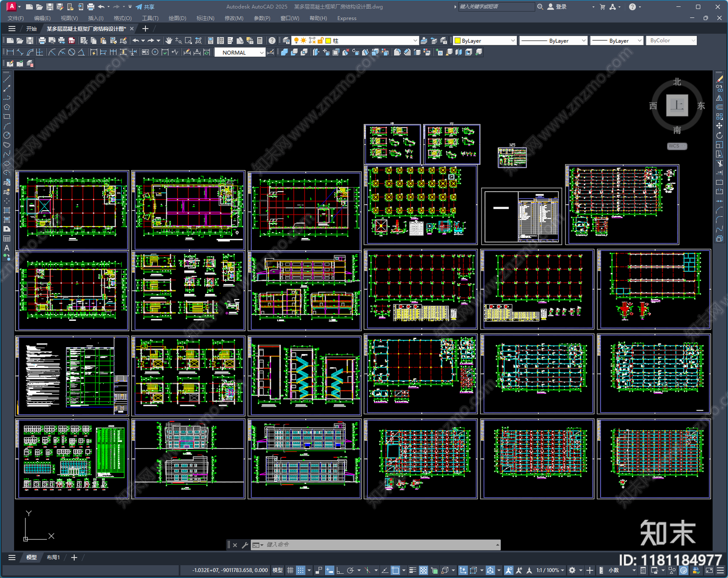Click the Make Object's Layer Current icon
Screen dimensions: 728x578
(x=424, y=41)
